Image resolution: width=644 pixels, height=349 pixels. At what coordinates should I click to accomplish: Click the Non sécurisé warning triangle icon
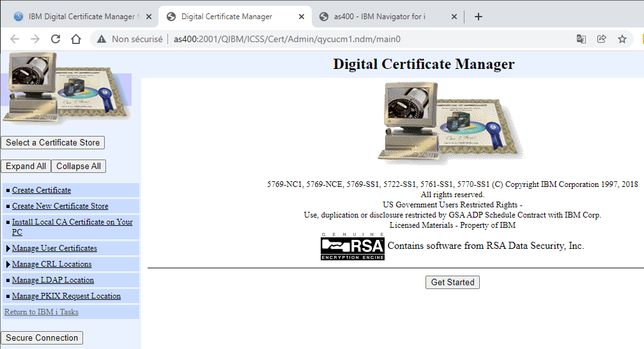pos(102,39)
